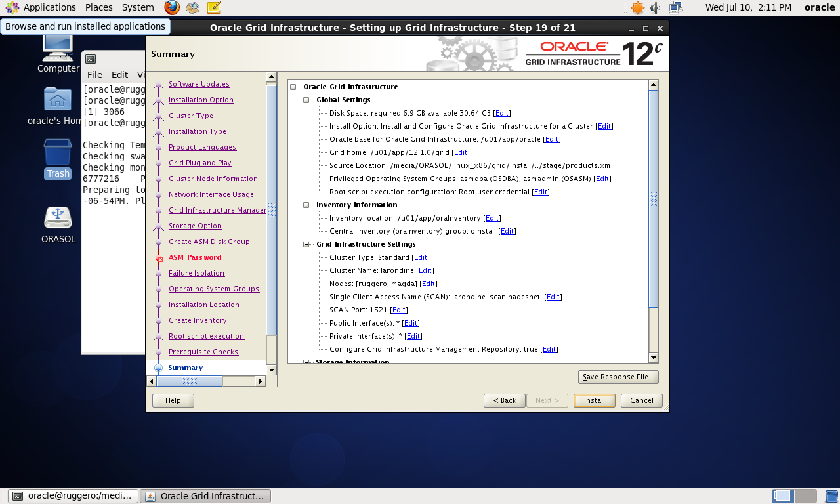Click the network connection icon in the panel
The image size is (840, 504).
tap(676, 8)
